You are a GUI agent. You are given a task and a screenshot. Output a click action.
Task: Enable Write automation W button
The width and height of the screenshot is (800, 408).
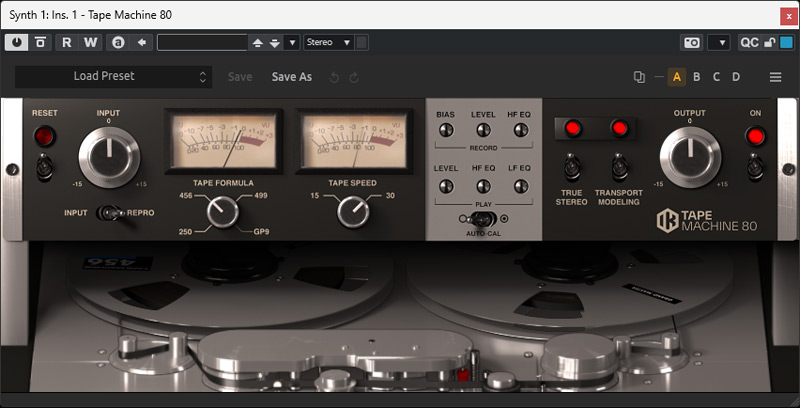click(x=90, y=42)
